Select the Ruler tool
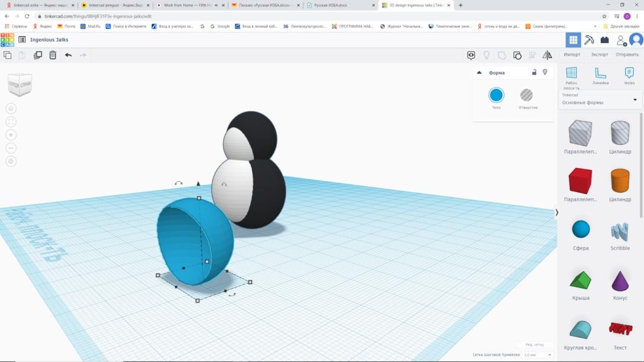Viewport: 644px width, 362px height. coord(600,76)
